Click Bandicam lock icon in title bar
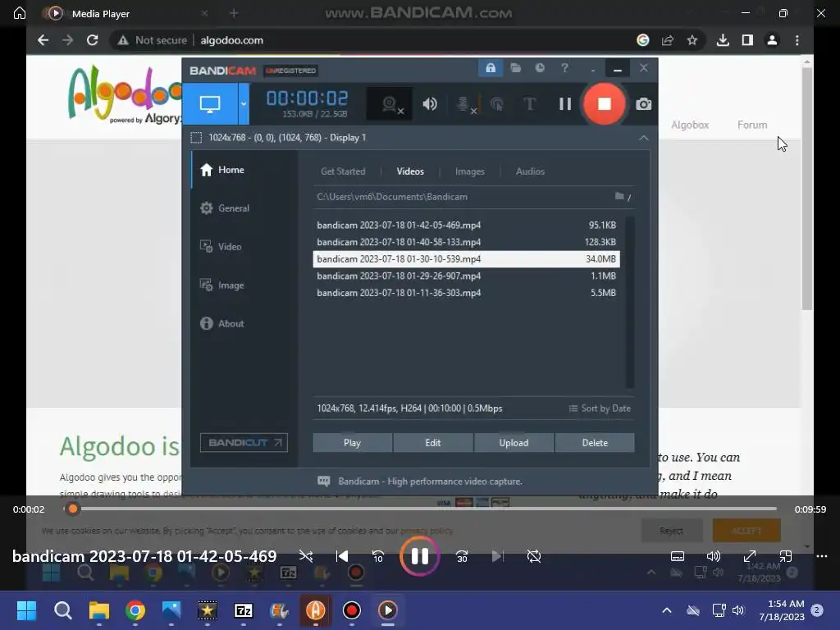840x630 pixels. click(491, 68)
